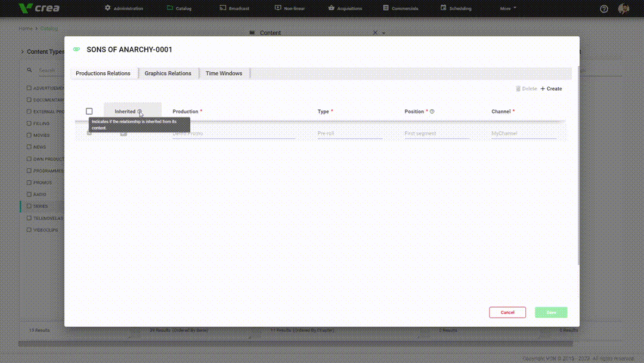Toggle the Inherited checkbox in Demo Promo row
Screen dimensions: 644x363
[123, 133]
